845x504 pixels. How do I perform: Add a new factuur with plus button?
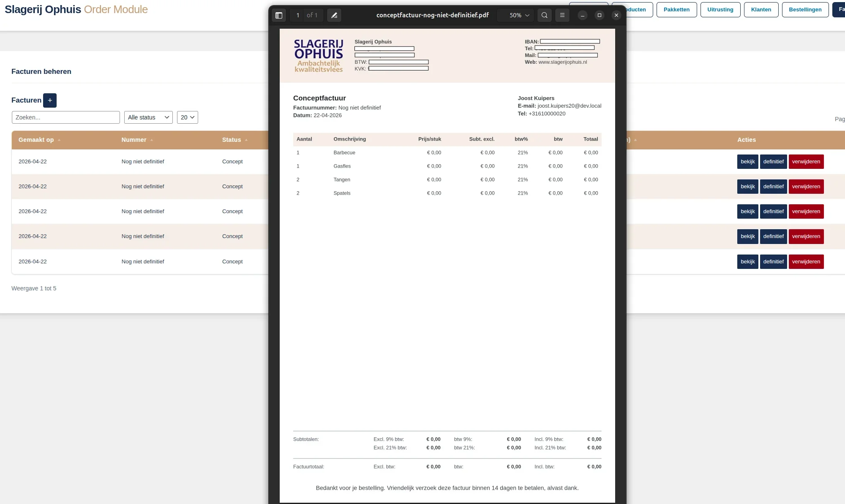pos(50,100)
